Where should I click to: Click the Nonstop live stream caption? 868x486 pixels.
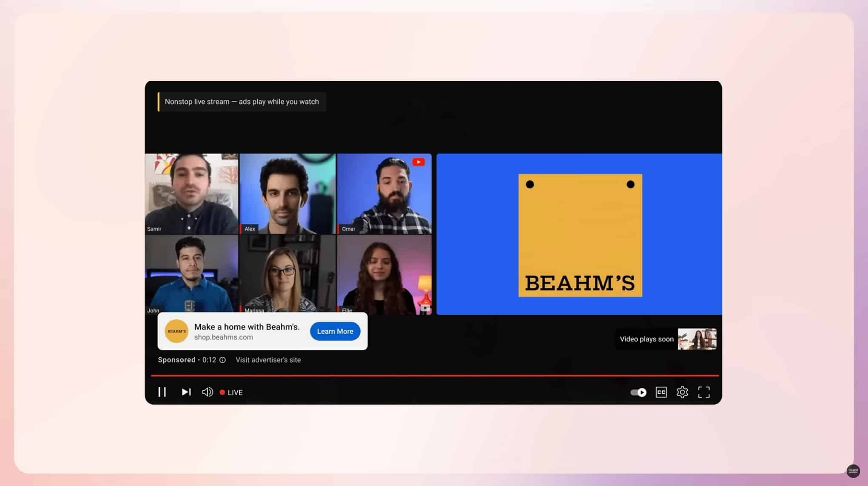point(241,102)
